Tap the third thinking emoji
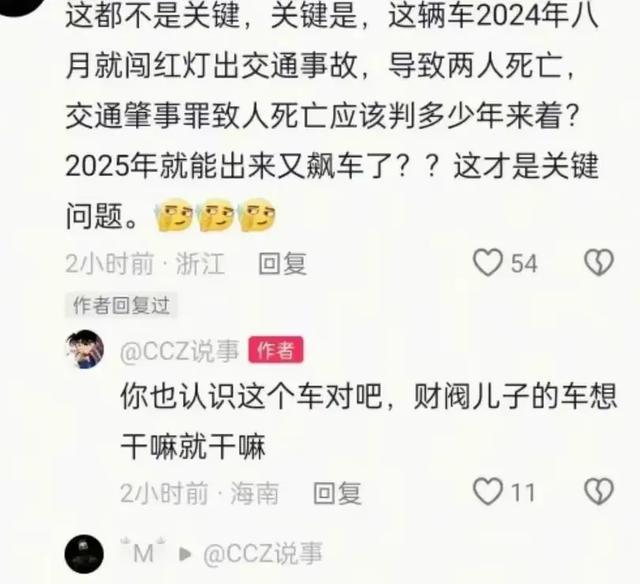Image resolution: width=640 pixels, height=584 pixels. coord(257,215)
